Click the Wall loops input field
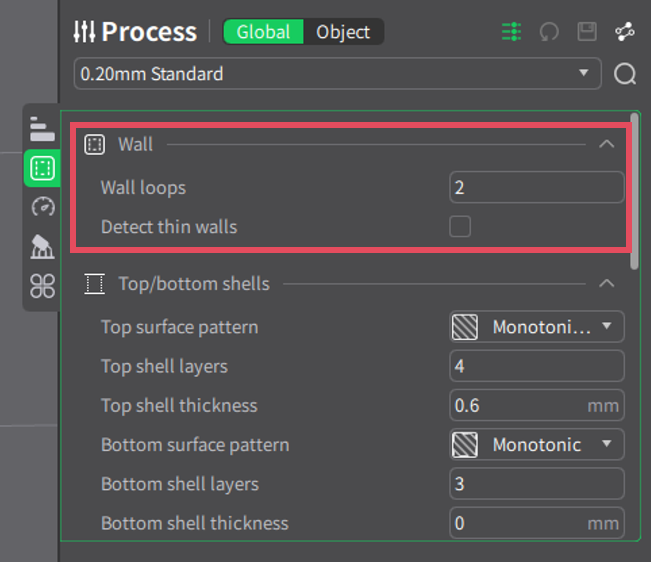 536,188
